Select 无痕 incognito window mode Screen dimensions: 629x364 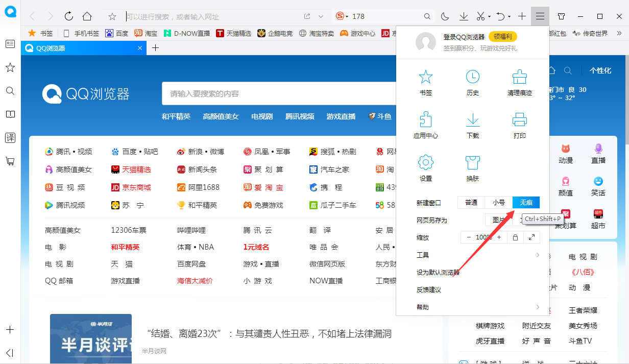526,202
